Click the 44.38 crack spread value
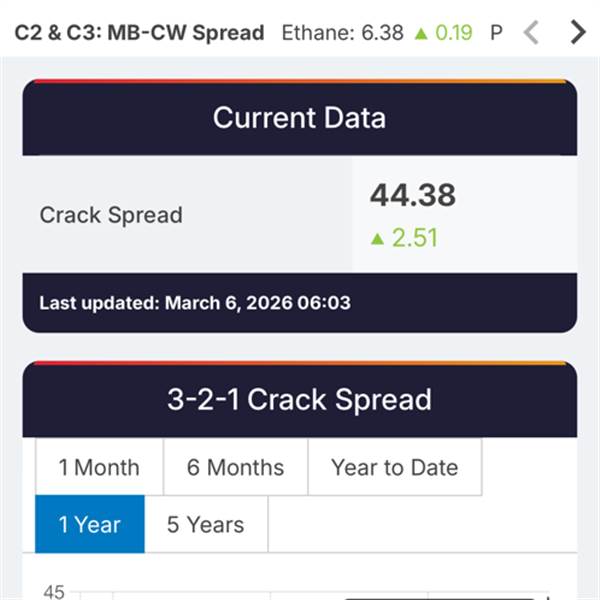600x600 pixels. pyautogui.click(x=412, y=196)
